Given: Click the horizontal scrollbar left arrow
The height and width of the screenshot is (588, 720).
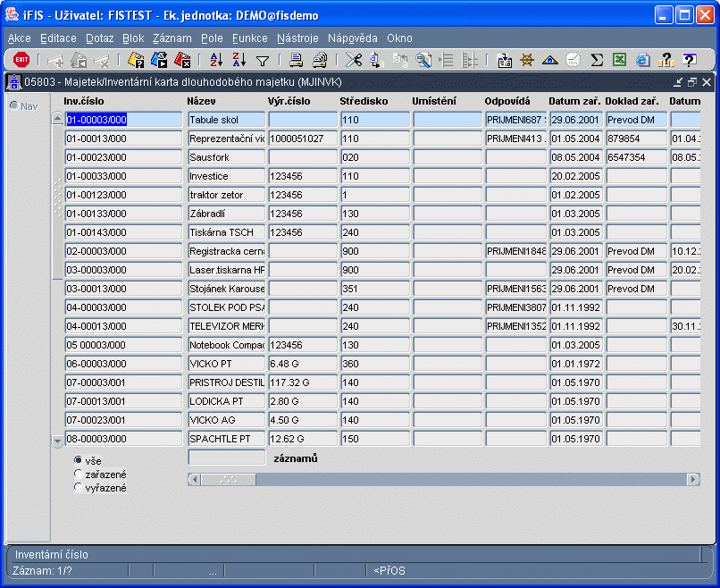Looking at the screenshot, I should click(x=194, y=480).
